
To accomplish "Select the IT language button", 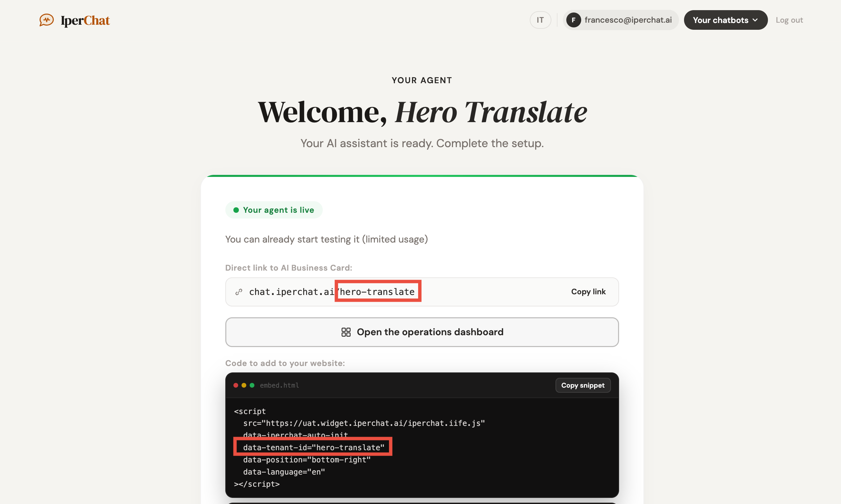I will click(540, 20).
